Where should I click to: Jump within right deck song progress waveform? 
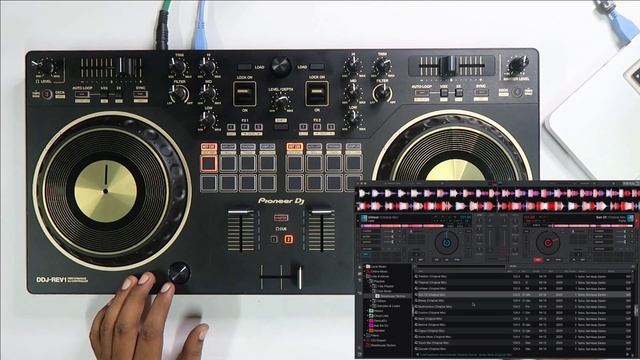pyautogui.click(x=590, y=225)
